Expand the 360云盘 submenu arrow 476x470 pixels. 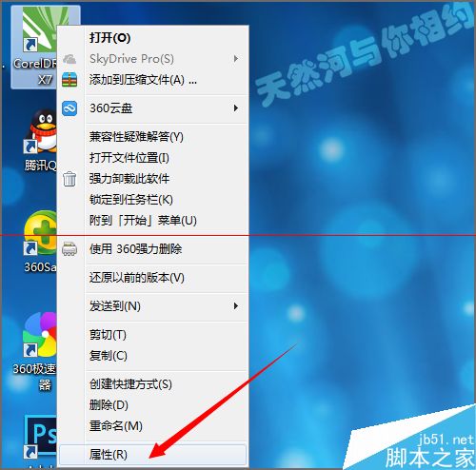[235, 108]
